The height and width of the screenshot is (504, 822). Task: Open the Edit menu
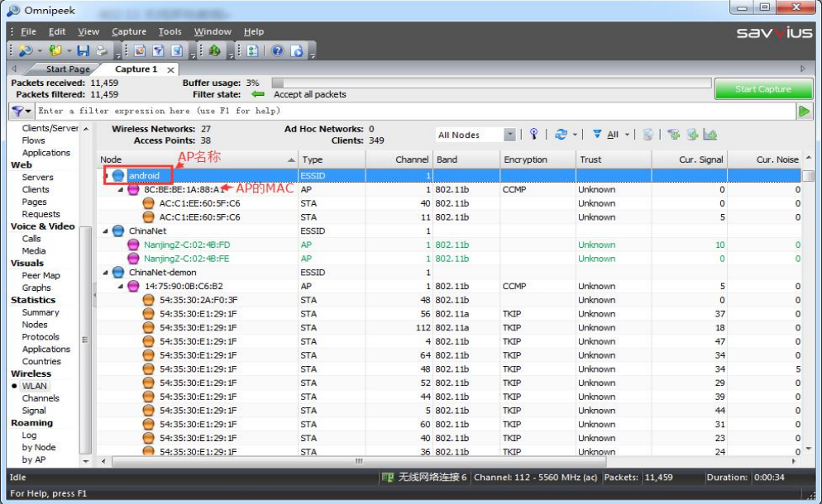coord(57,31)
